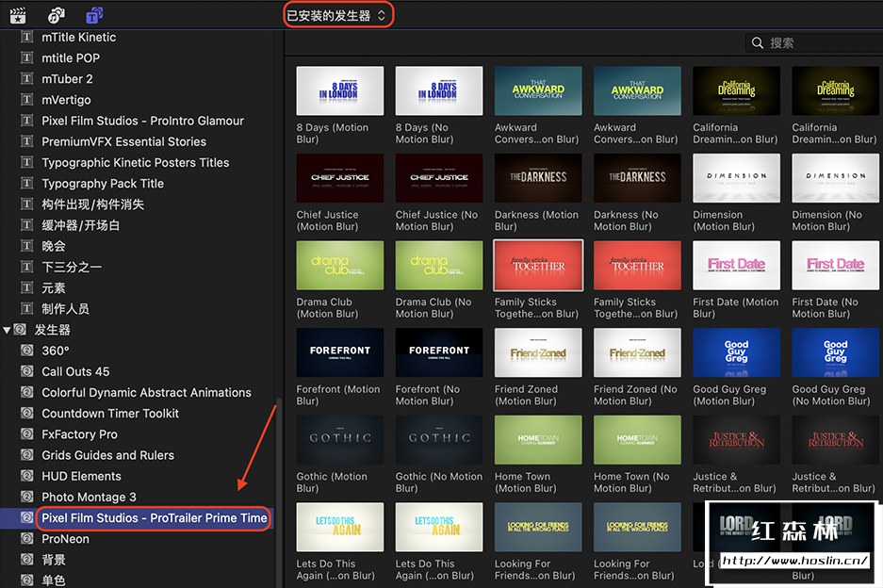Viewport: 883px width, 588px height.
Task: Click the generator icon beside FxFactory Pro
Action: pyautogui.click(x=26, y=433)
